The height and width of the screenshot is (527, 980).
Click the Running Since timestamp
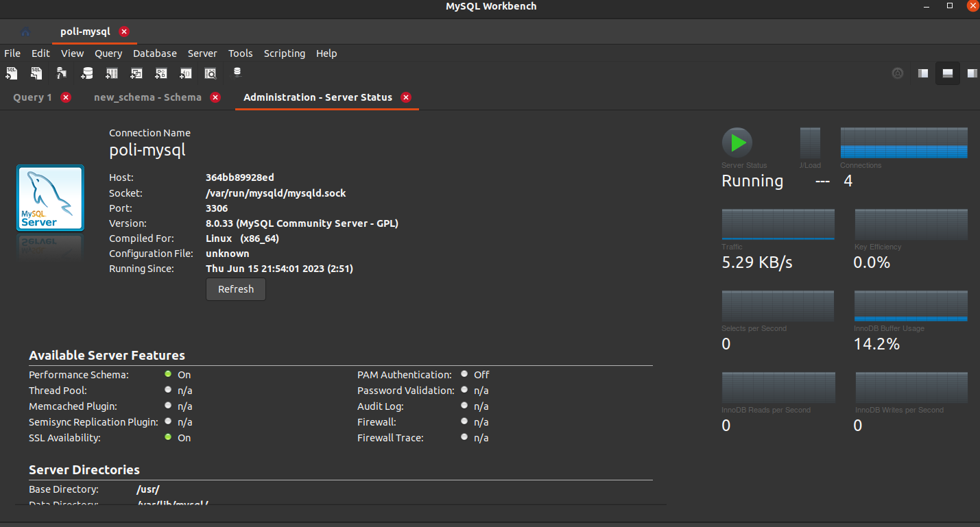279,269
